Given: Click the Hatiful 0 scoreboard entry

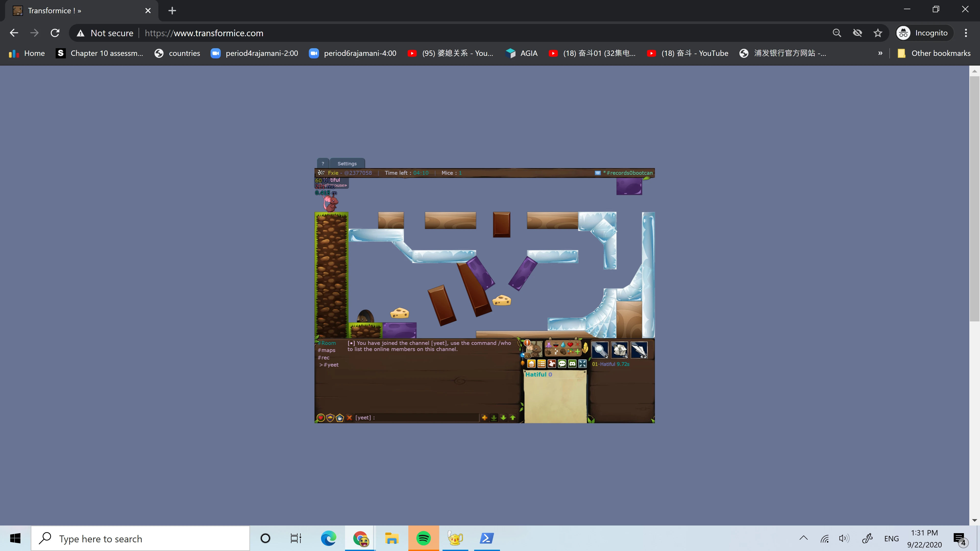Looking at the screenshot, I should coord(539,374).
